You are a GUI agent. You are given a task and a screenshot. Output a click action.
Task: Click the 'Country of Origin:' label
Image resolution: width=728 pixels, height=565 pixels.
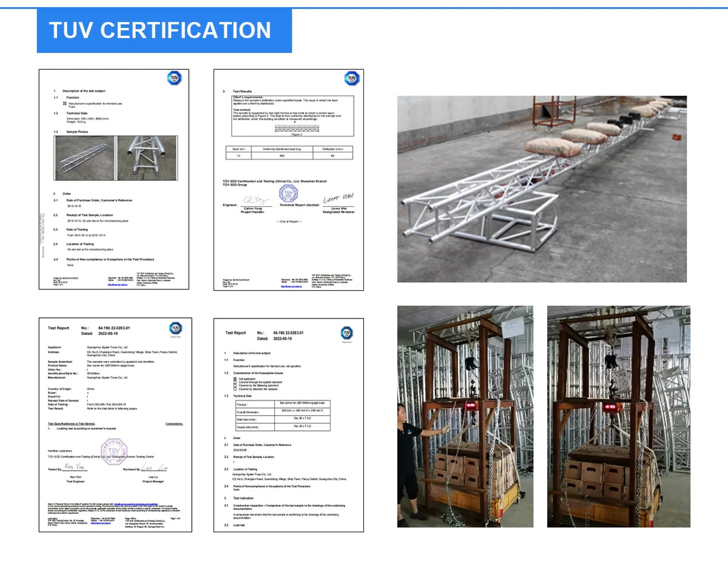coord(58,388)
